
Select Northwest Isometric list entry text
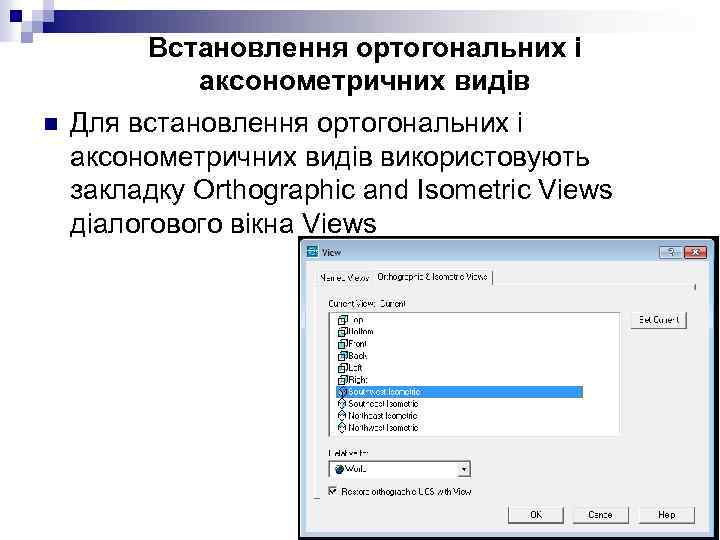[383, 428]
